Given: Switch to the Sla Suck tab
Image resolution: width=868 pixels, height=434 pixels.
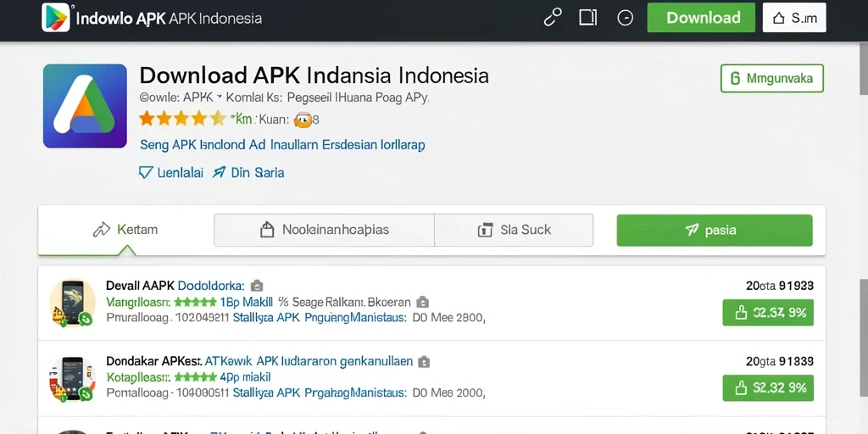Looking at the screenshot, I should [514, 230].
